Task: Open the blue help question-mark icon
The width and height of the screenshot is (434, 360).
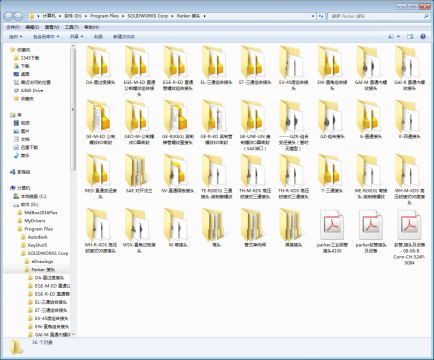Action: (x=423, y=37)
